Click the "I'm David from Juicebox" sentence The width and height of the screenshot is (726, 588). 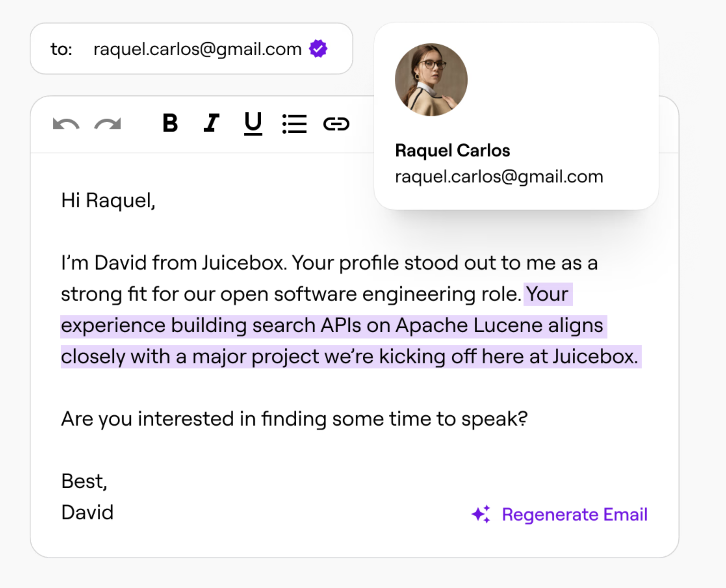[x=174, y=263]
